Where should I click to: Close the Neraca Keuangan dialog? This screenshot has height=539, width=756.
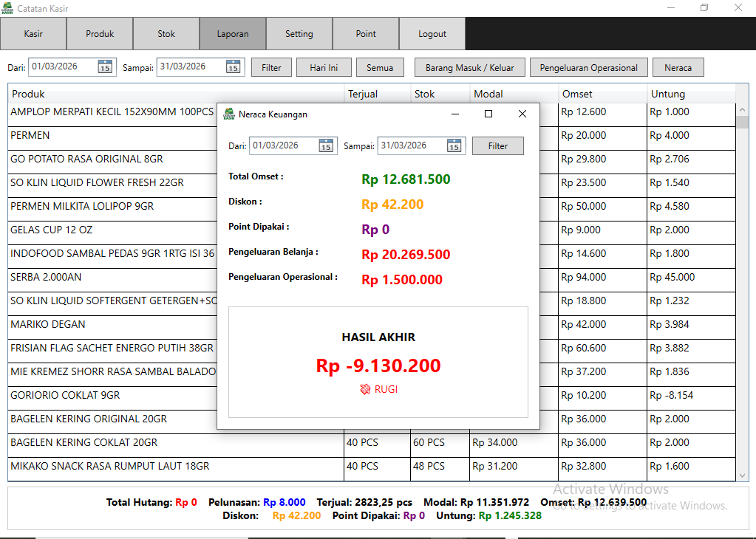point(522,114)
